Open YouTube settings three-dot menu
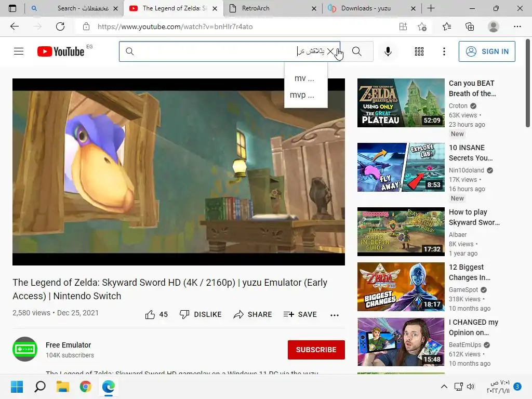Screen dimensions: 532x399 click(444, 51)
